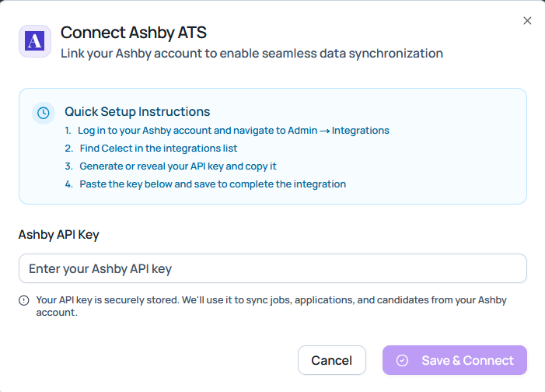The image size is (545, 392).
Task: Click the "Enter your Ashby API key" placeholder
Action: pos(100,268)
